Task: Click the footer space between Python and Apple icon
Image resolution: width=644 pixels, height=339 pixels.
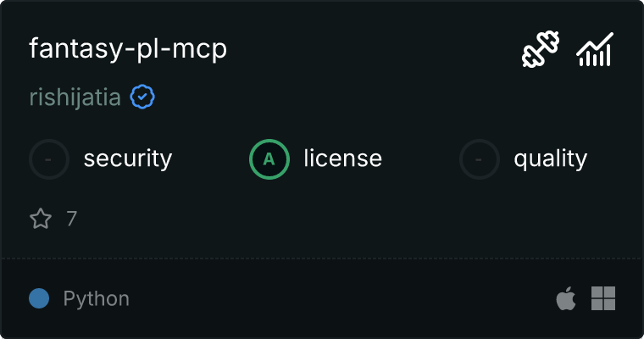Action: tap(342, 298)
